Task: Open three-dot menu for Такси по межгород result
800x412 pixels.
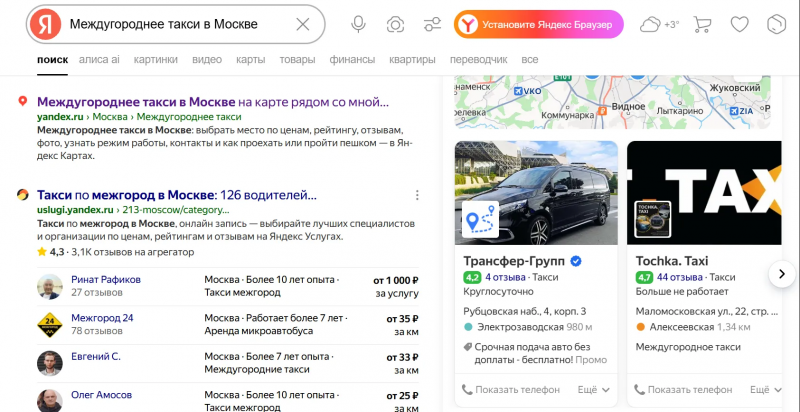Action: point(417,195)
